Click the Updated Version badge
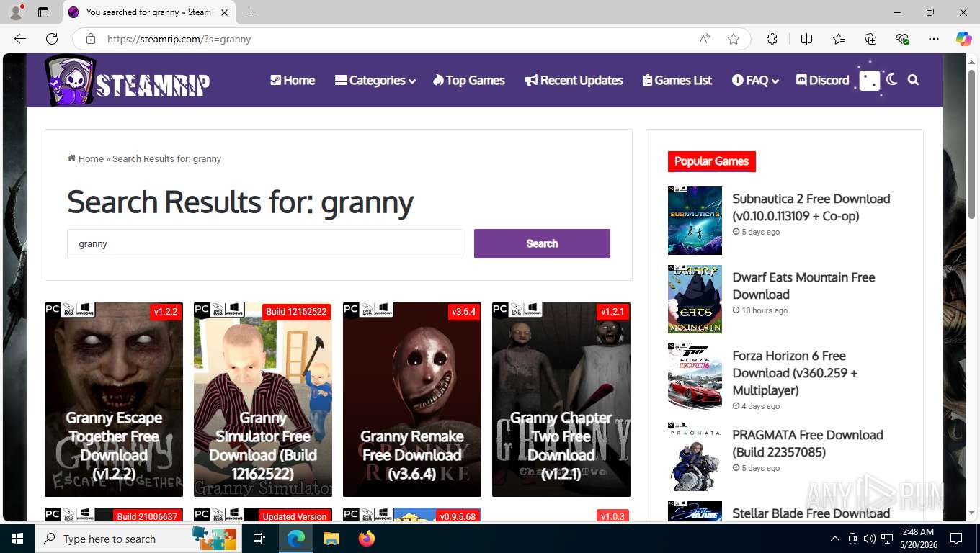Image resolution: width=980 pixels, height=553 pixels. tap(294, 516)
